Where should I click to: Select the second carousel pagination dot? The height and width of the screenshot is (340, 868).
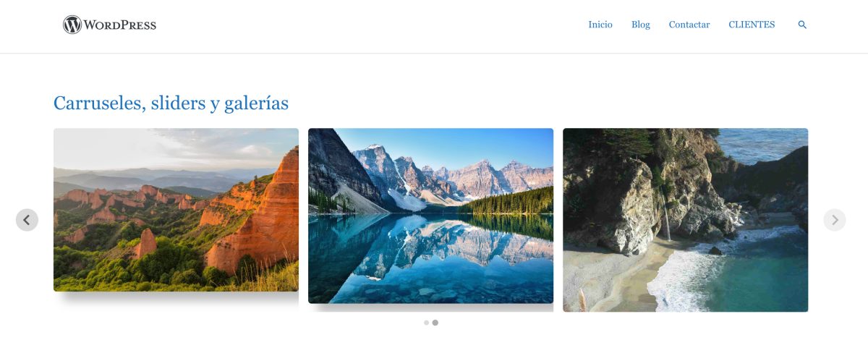tap(435, 323)
